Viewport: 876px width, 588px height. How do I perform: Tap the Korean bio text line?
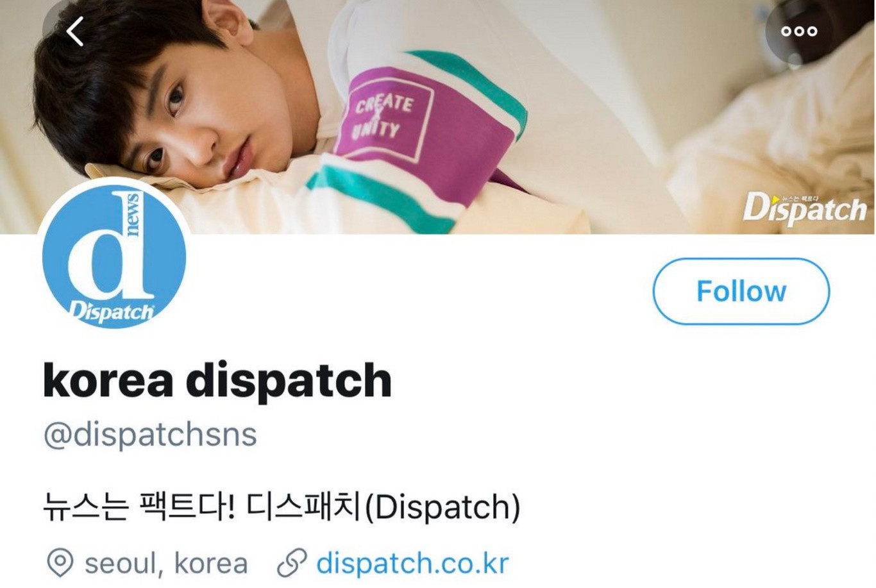282,507
